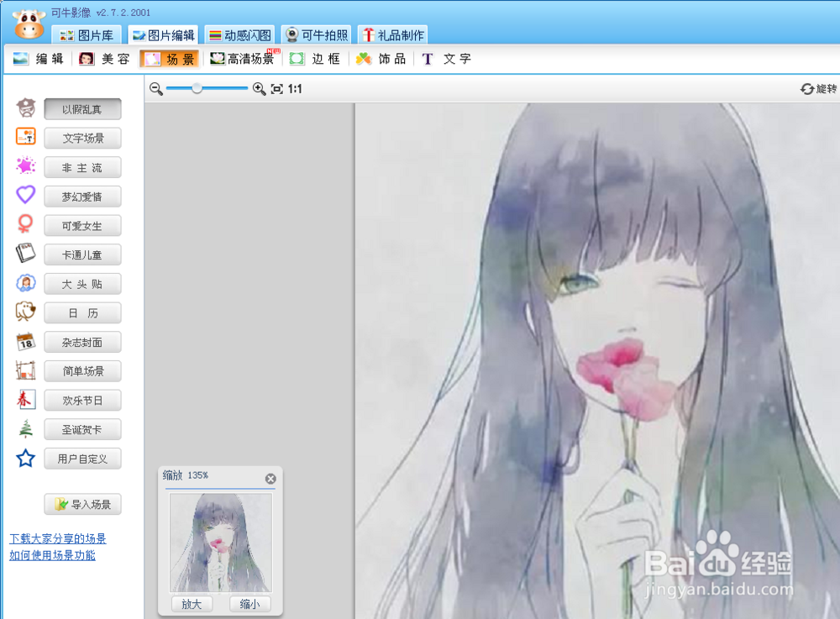This screenshot has height=619, width=840.
Task: Click the 旋转 rotate button
Action: pyautogui.click(x=818, y=89)
